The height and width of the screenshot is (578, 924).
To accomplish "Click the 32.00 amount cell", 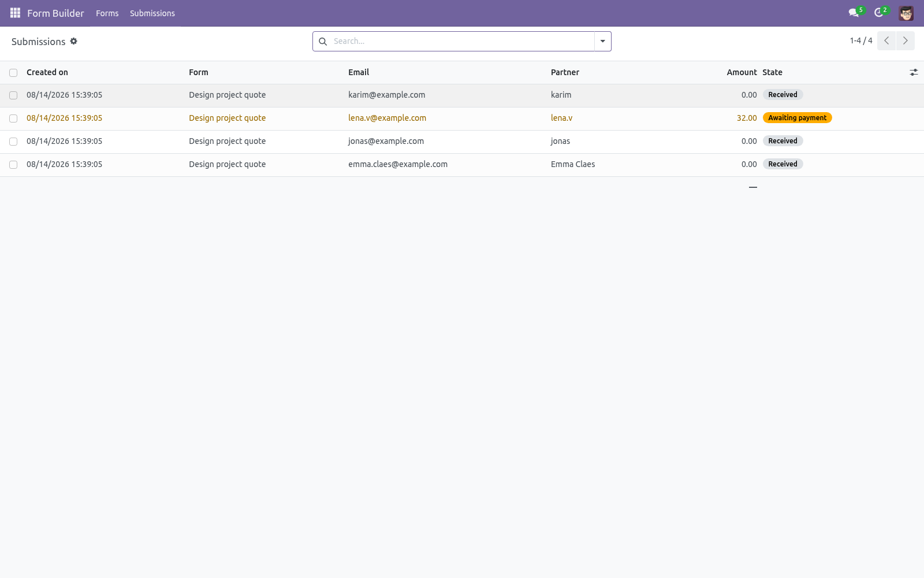I will tap(747, 118).
